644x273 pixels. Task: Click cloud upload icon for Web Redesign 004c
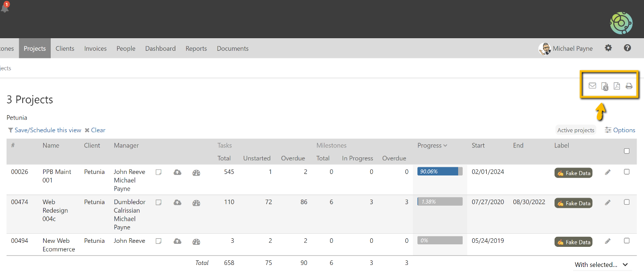177,203
